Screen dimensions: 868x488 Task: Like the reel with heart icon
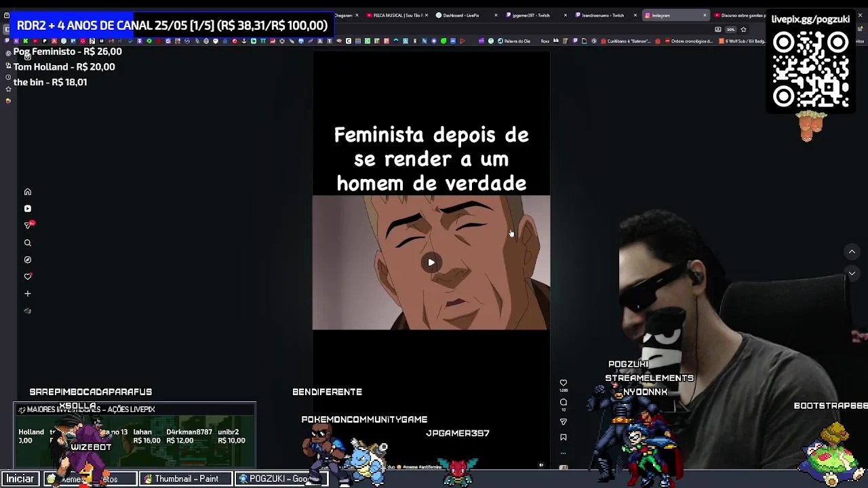[x=564, y=383]
